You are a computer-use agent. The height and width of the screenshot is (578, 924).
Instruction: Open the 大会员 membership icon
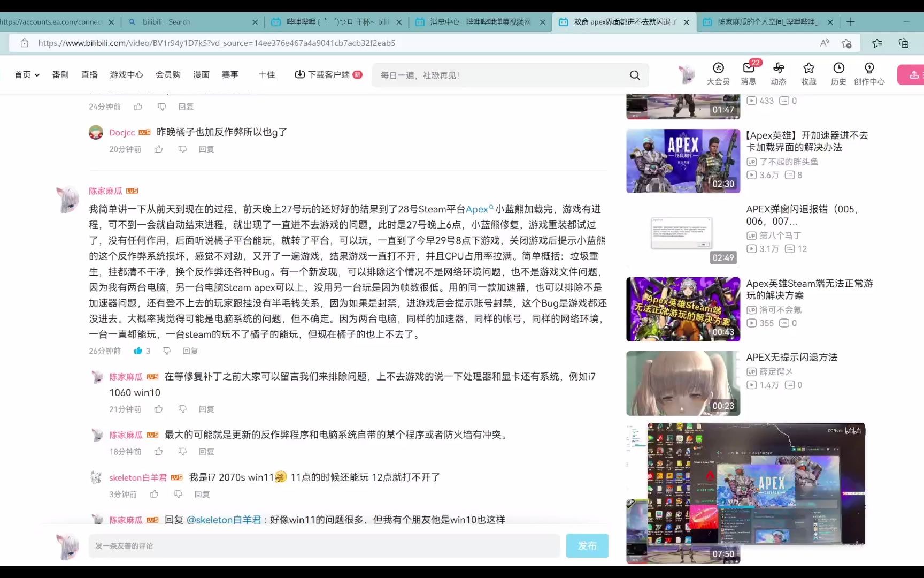pyautogui.click(x=718, y=74)
